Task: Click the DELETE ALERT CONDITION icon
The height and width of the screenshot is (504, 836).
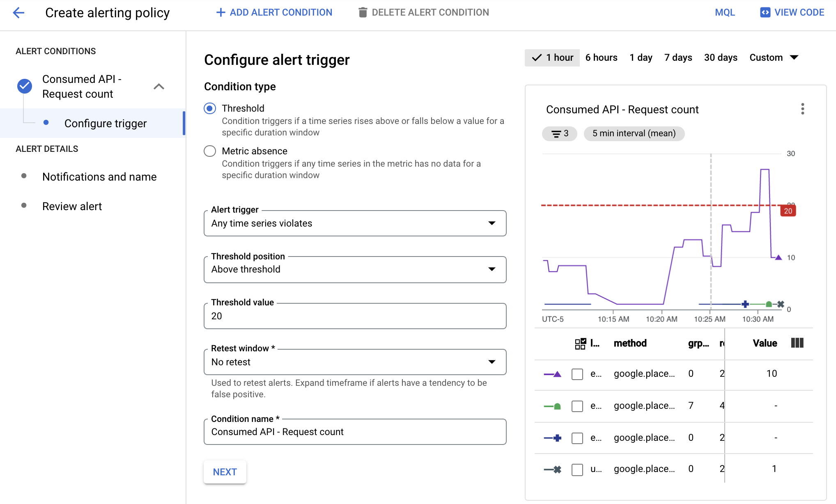Action: [363, 13]
